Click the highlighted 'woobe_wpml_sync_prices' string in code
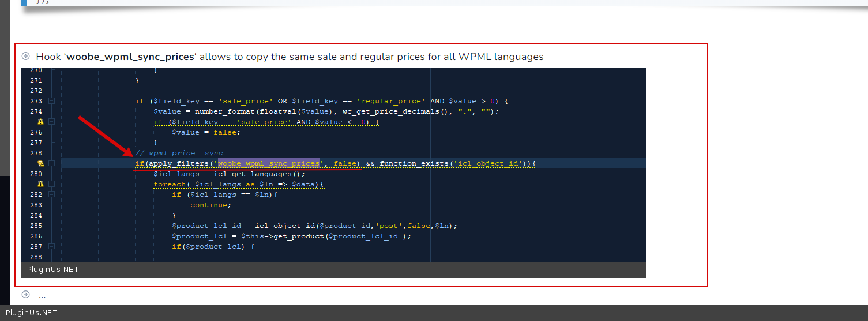 click(x=268, y=164)
